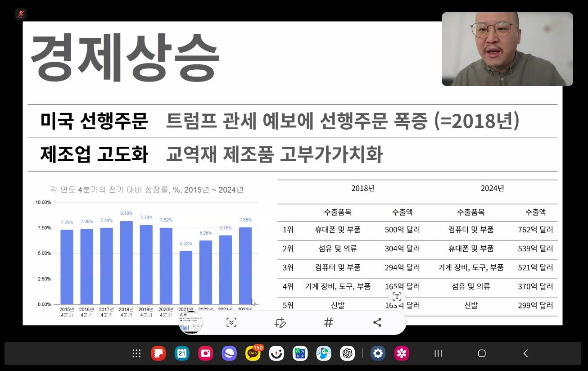Tap the scroll capture icon
The width and height of the screenshot is (588, 371).
[x=231, y=322]
